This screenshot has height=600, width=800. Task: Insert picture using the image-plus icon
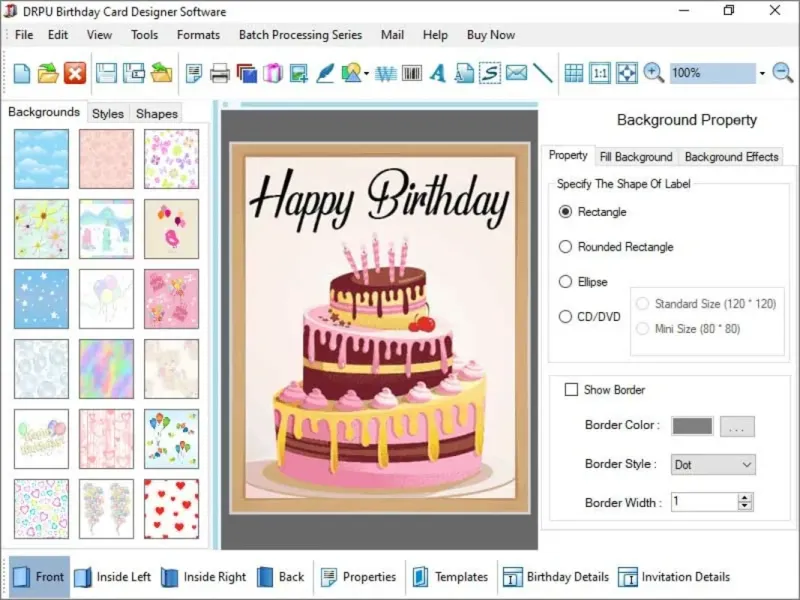[298, 73]
